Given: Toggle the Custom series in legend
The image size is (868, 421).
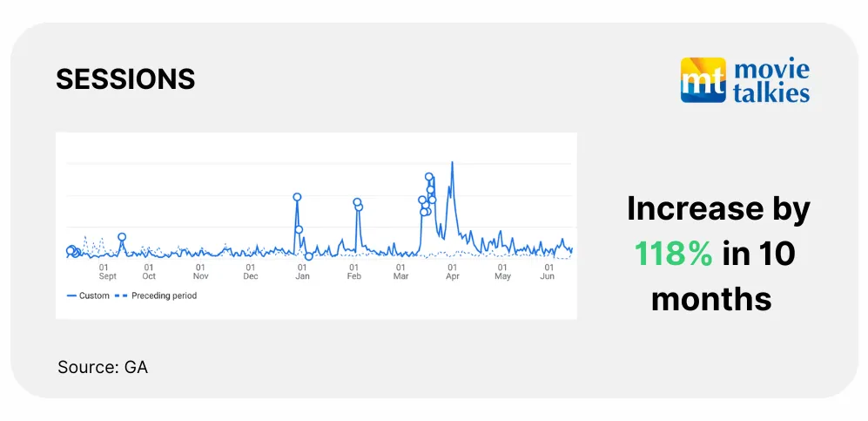Looking at the screenshot, I should click(x=88, y=295).
